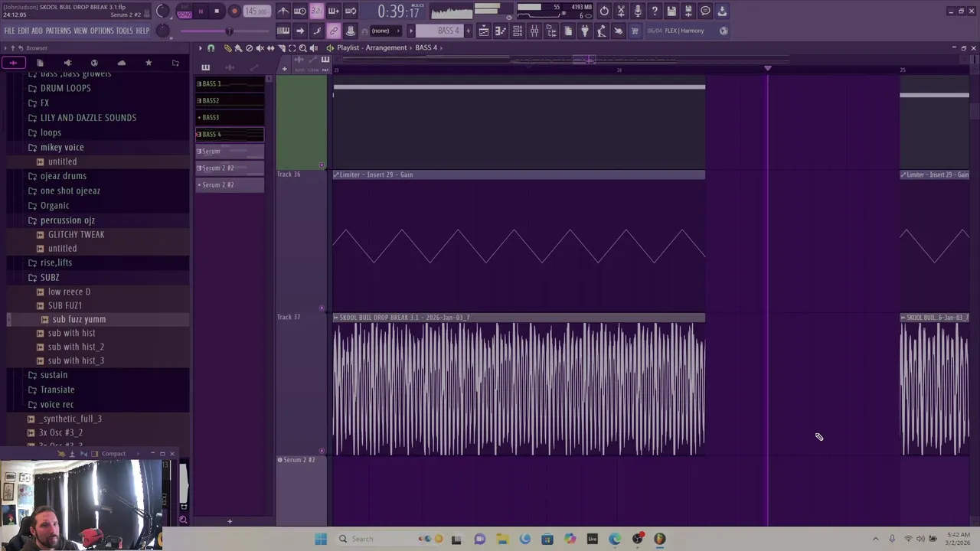Toggle the 3-2-1 countdown before recording
Viewport: 980px width, 551px height.
(x=317, y=11)
